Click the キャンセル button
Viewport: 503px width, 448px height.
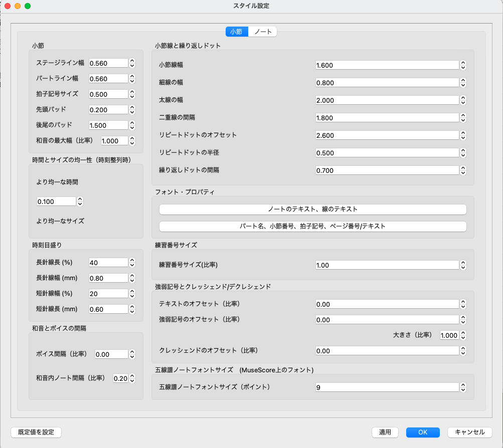coord(469,432)
